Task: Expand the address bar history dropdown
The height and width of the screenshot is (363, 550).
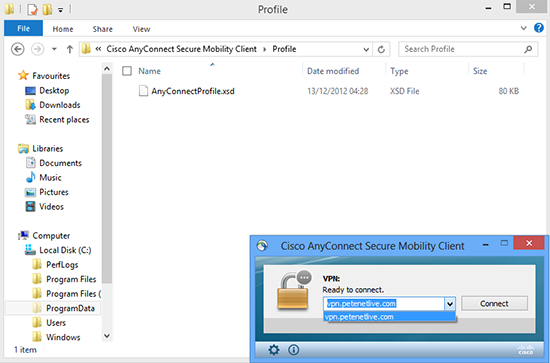Action: 366,49
